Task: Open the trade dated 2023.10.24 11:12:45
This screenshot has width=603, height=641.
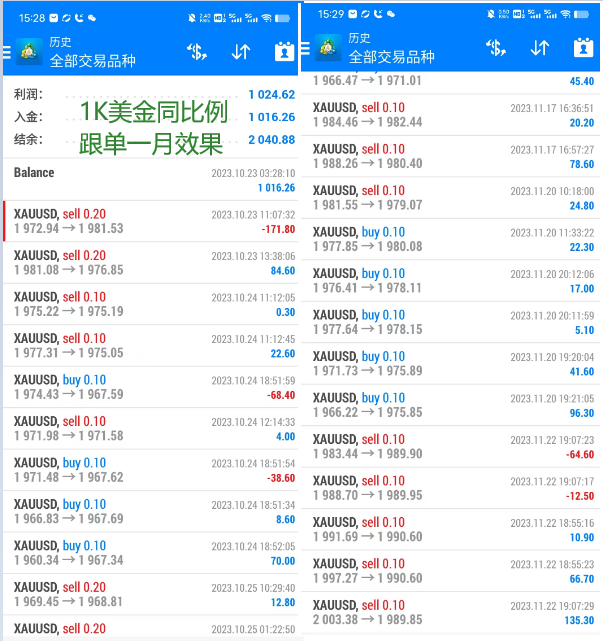Action: tap(150, 346)
